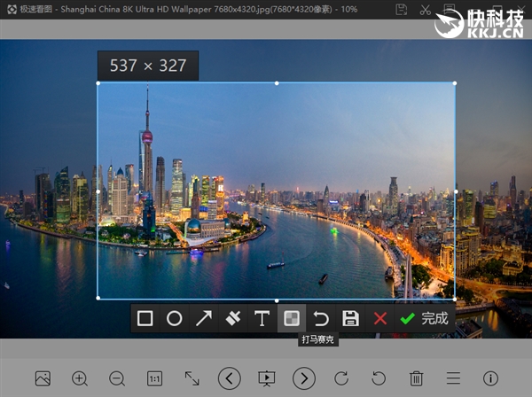Save the screenshot selection to file
Viewport: 532px width, 397px height.
coord(349,319)
